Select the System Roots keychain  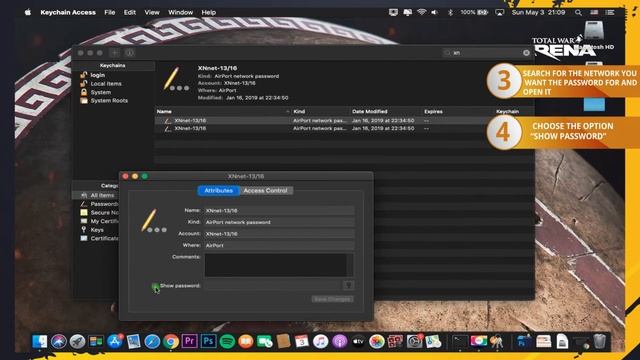point(109,100)
